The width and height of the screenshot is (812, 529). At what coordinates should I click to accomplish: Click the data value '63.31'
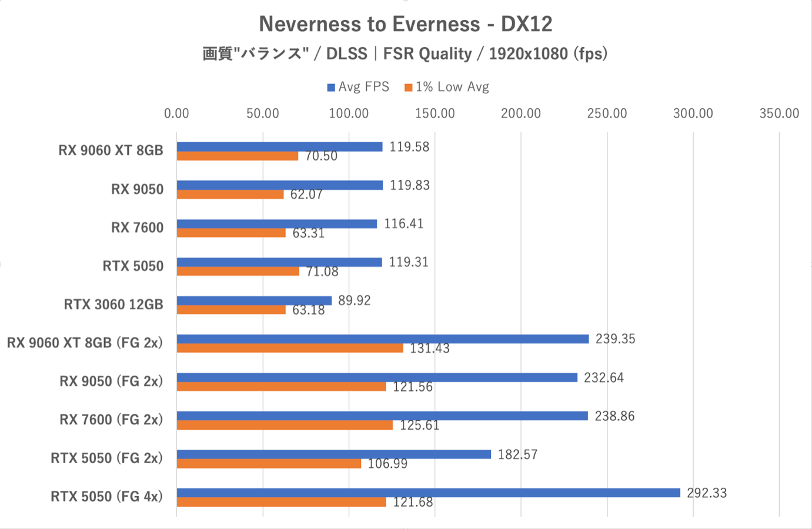[309, 233]
